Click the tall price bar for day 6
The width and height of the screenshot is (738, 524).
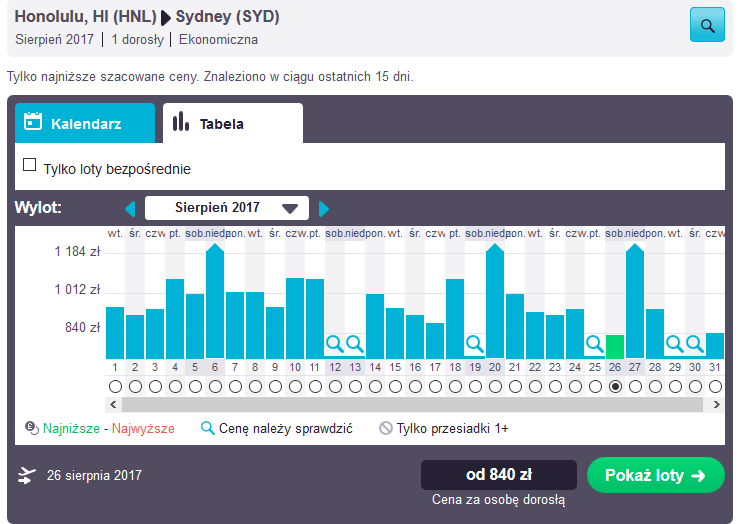click(x=215, y=301)
